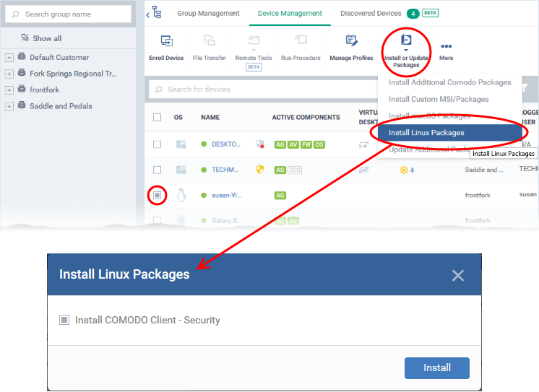Click the CCS badge on TECHM row
539x392 pixels.
point(295,170)
